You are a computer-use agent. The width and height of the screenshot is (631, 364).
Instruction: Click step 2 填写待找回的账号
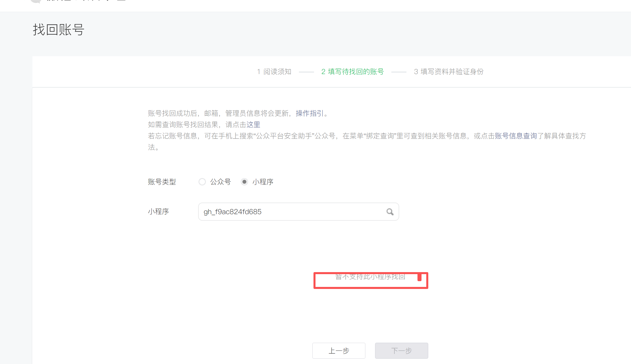(x=352, y=72)
